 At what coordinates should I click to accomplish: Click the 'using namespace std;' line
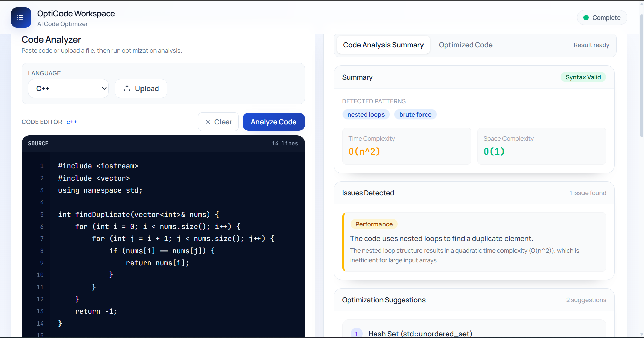pos(100,190)
